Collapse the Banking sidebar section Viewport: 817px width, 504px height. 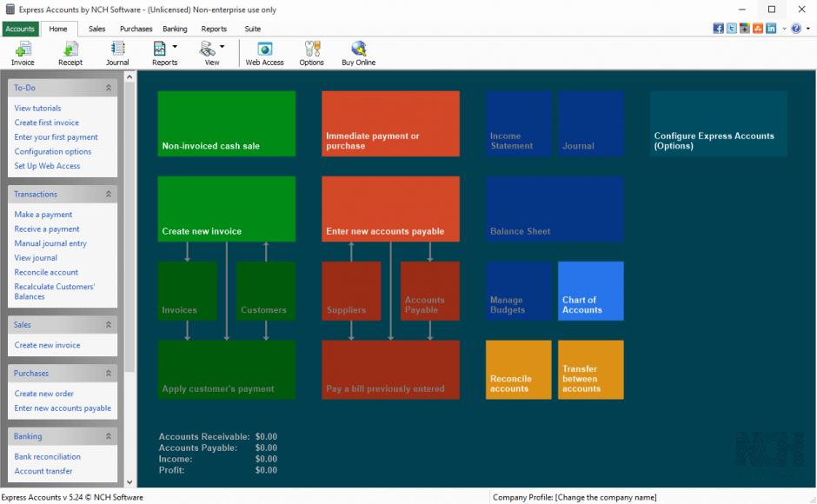109,436
